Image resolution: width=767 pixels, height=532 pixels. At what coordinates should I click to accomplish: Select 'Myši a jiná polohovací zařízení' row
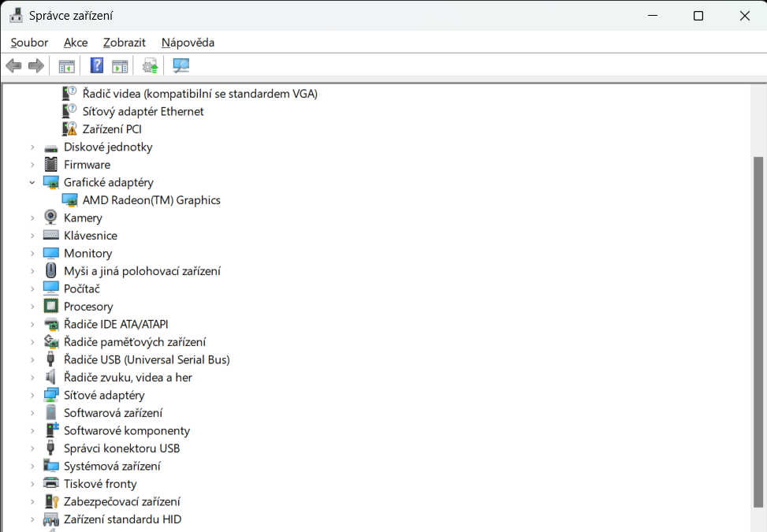click(x=142, y=271)
